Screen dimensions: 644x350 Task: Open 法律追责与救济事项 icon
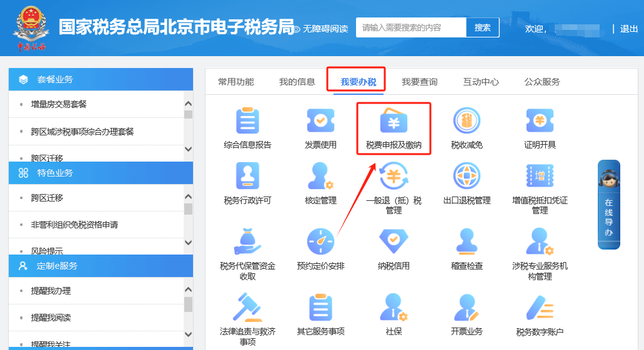click(247, 307)
